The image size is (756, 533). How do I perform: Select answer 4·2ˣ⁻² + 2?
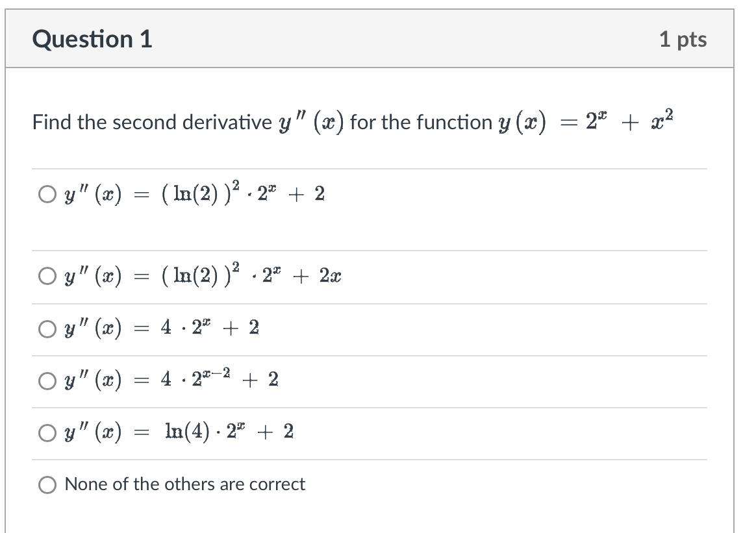pyautogui.click(x=46, y=381)
